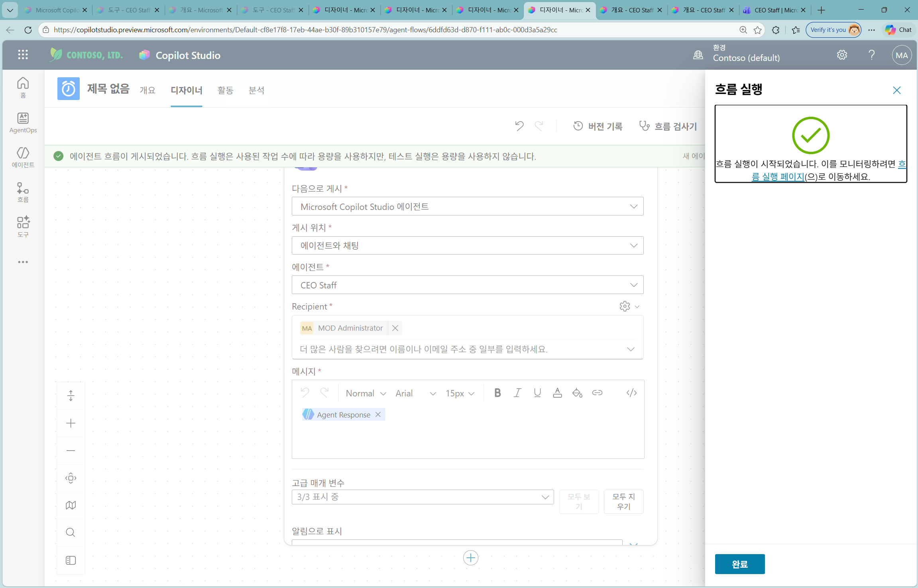Open the Recipient settings gear dropdown
The image size is (918, 588).
pos(629,306)
